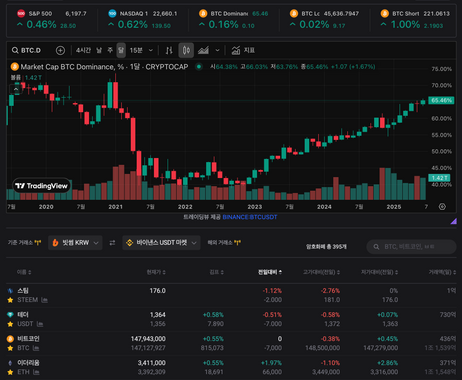Open mini chart icon next to STEEM

44,300
